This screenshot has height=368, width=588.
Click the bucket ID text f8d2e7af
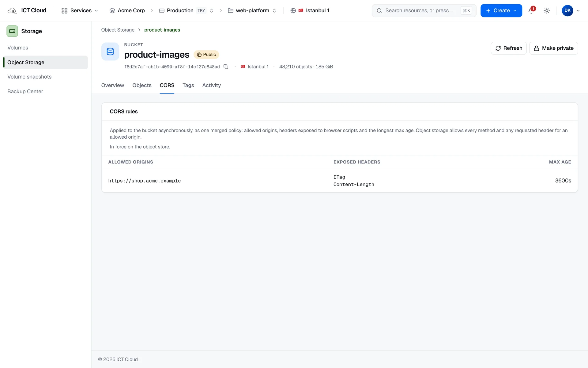click(x=172, y=67)
